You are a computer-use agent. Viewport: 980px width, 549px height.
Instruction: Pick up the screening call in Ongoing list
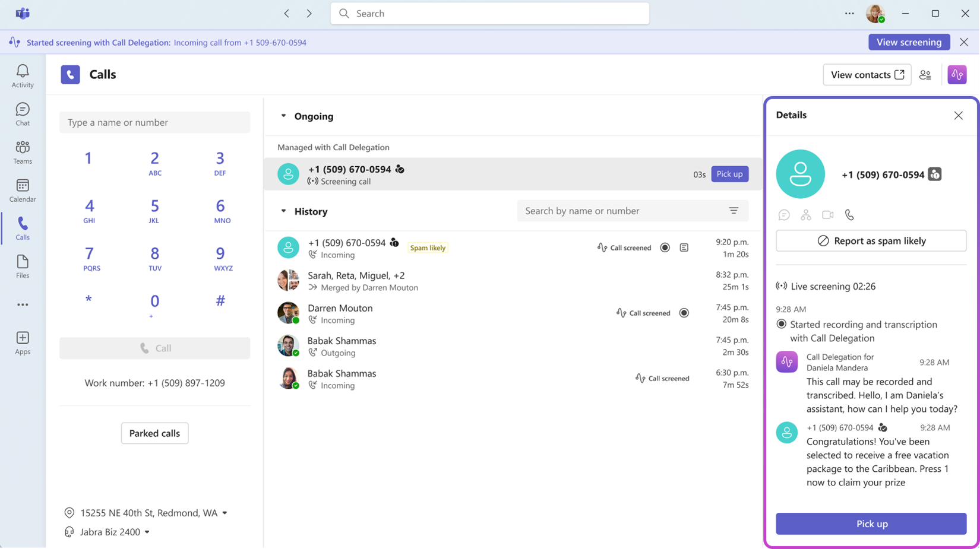pyautogui.click(x=729, y=174)
